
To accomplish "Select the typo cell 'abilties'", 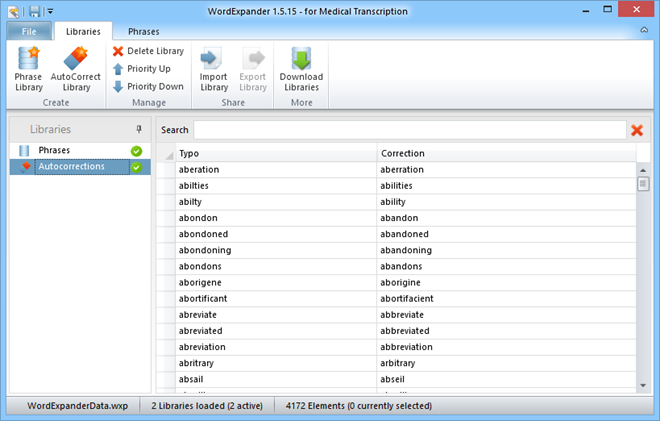I will [276, 186].
